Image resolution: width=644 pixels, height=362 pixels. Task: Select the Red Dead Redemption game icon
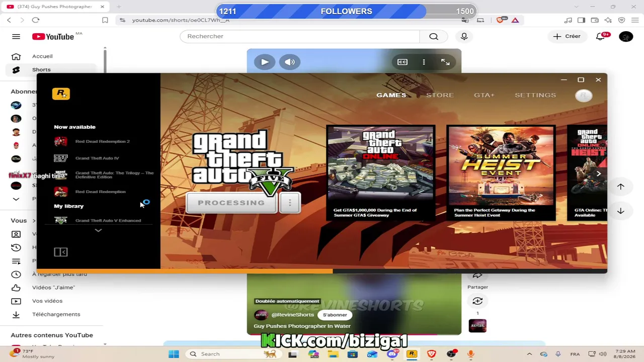[x=60, y=192]
